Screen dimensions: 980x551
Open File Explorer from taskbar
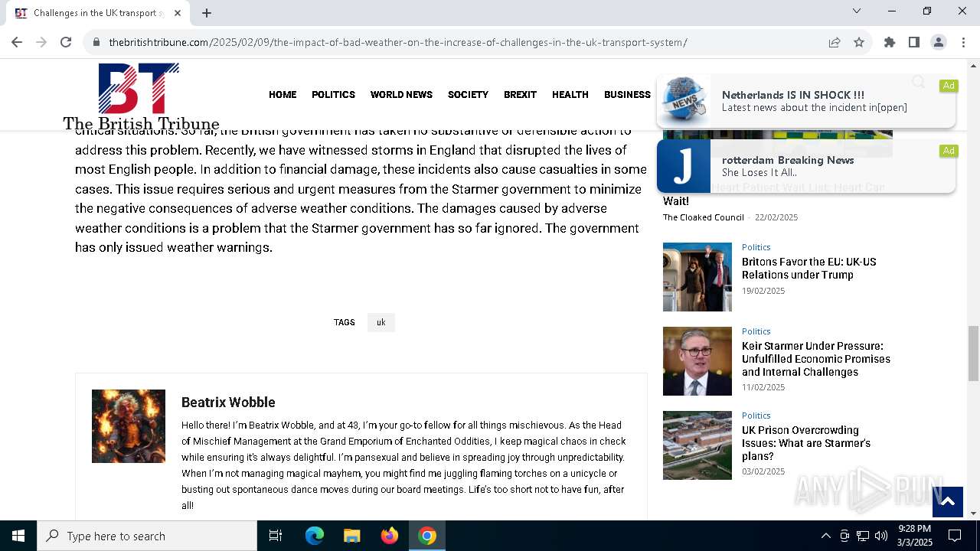click(x=352, y=536)
